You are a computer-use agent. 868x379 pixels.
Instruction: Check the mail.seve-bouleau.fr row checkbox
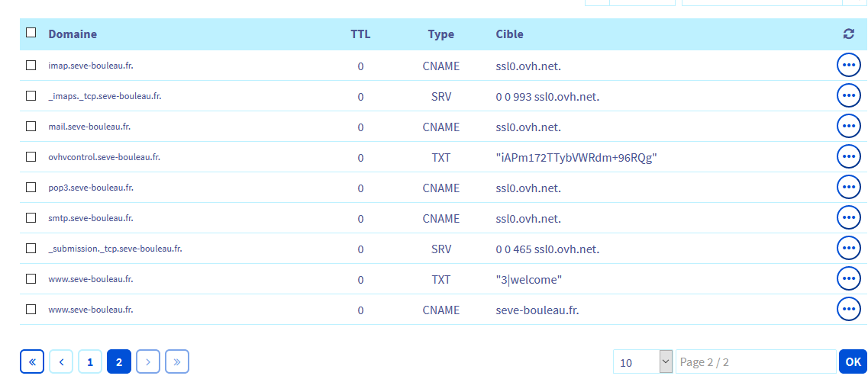coord(31,127)
